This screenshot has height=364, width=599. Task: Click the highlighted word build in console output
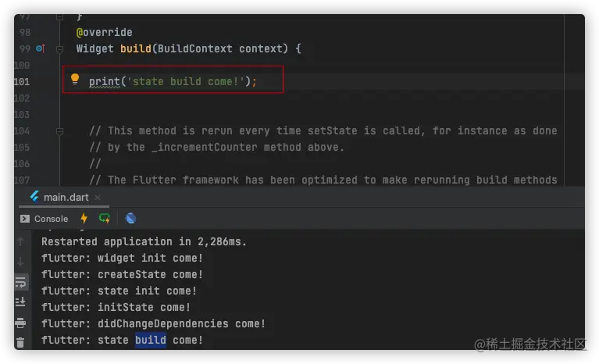point(150,340)
